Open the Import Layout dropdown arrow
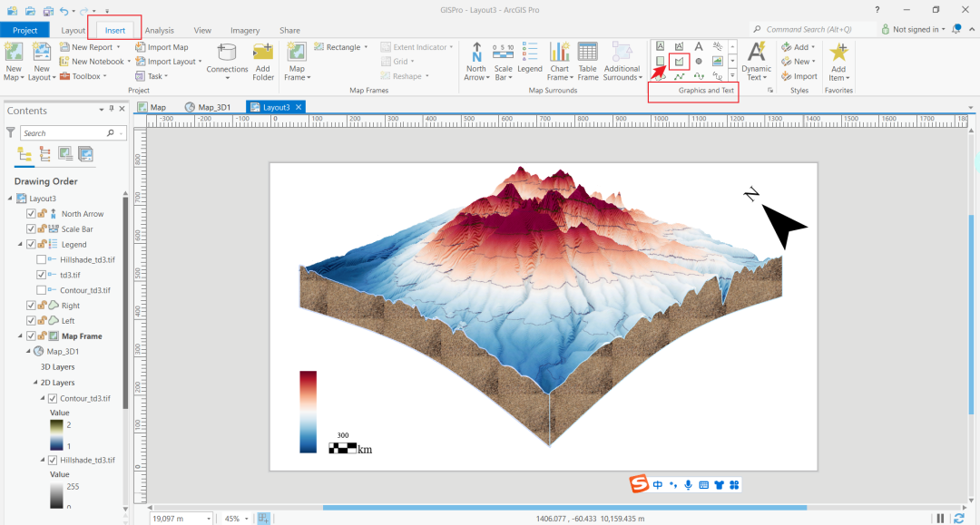The height and width of the screenshot is (525, 980). pos(200,62)
